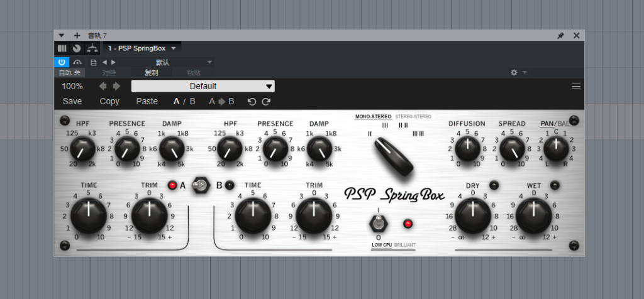This screenshot has height=299, width=644.
Task: Select LOW CPU mode
Action: click(x=382, y=245)
